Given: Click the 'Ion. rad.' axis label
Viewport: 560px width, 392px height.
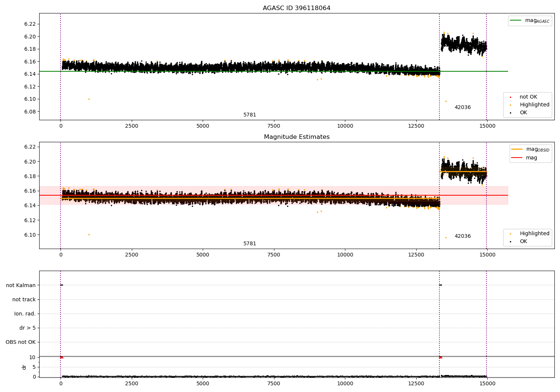Looking at the screenshot, I should (x=25, y=314).
